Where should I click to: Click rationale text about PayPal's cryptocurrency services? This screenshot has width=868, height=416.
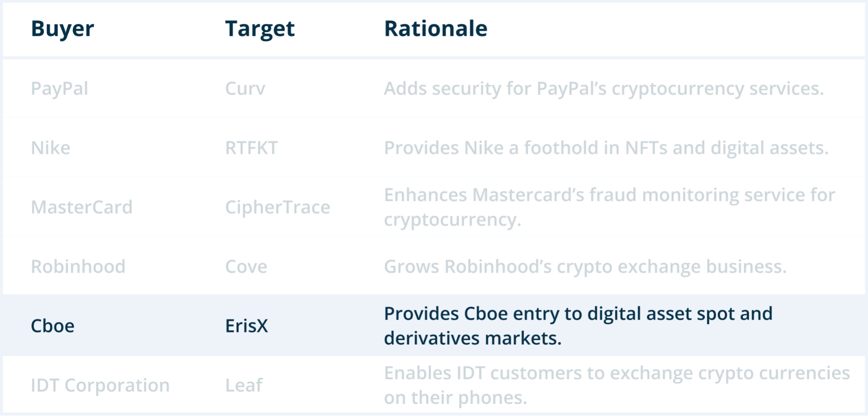pos(604,89)
